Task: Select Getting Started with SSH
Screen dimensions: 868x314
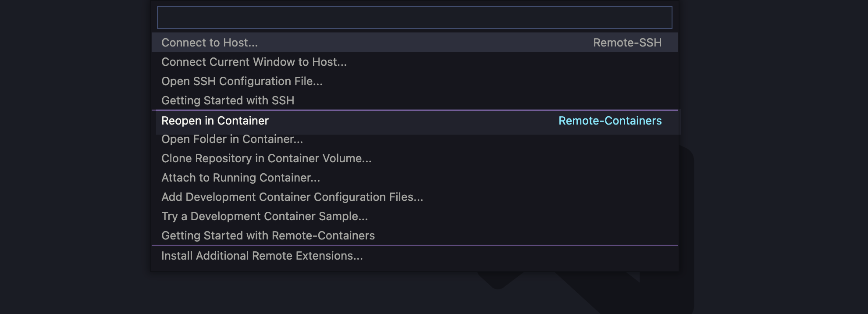Action: pos(414,100)
